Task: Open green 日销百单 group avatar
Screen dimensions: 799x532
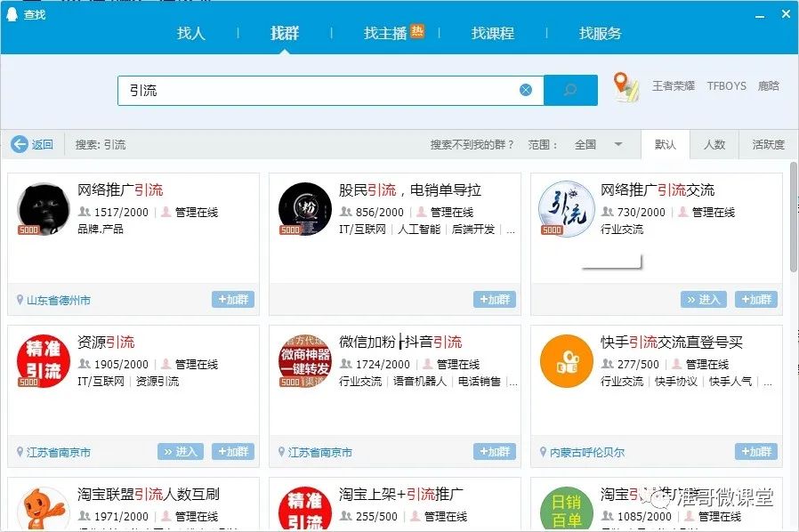Action: tap(566, 509)
